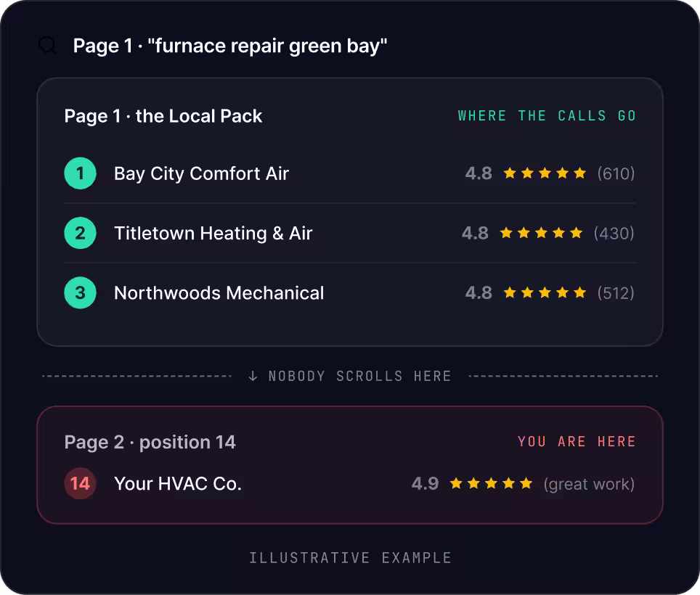Select the search query "furnace repair green bay"
This screenshot has height=595, width=700.
point(267,46)
